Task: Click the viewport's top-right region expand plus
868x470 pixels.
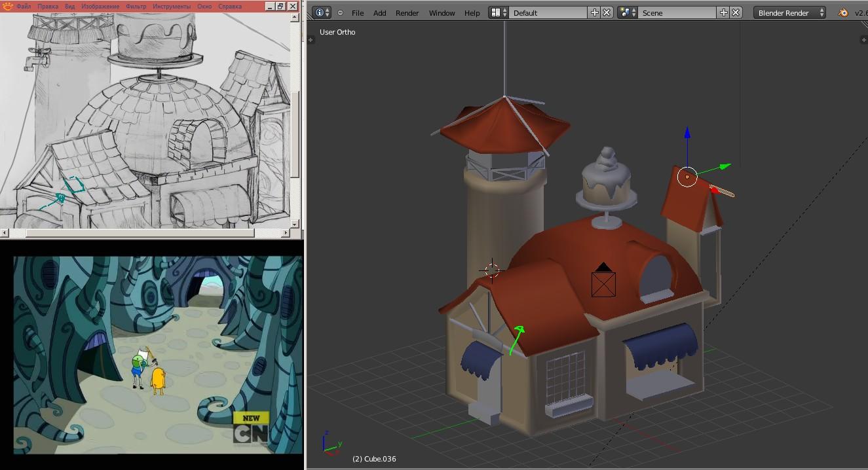Action: tap(864, 40)
